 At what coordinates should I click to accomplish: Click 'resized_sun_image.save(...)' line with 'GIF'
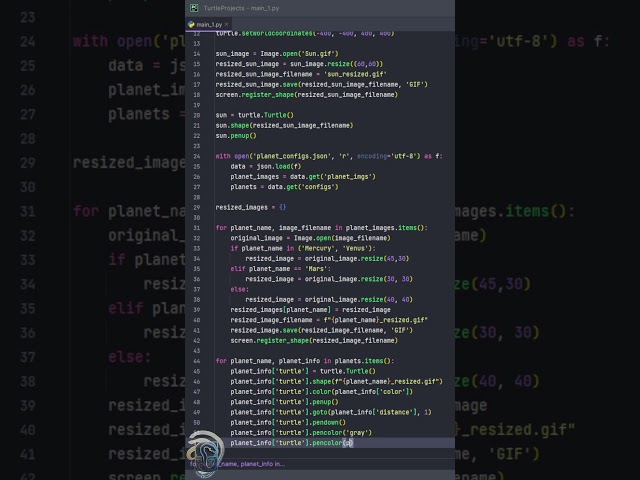pyautogui.click(x=321, y=84)
